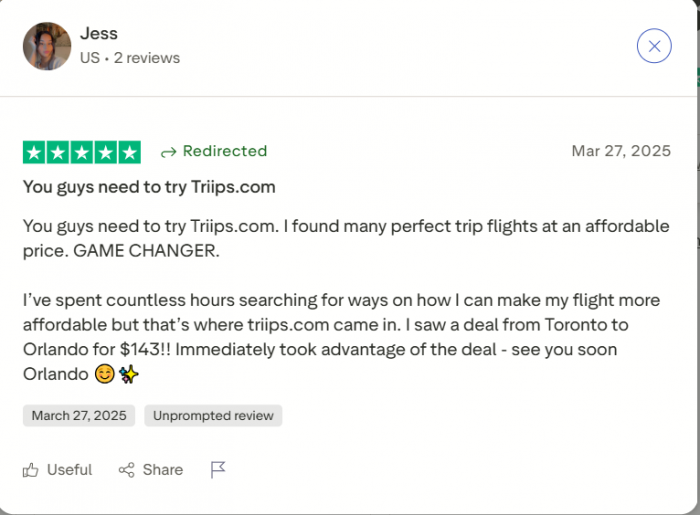
Task: Click the smiling face emoji in the review
Action: coord(102,374)
